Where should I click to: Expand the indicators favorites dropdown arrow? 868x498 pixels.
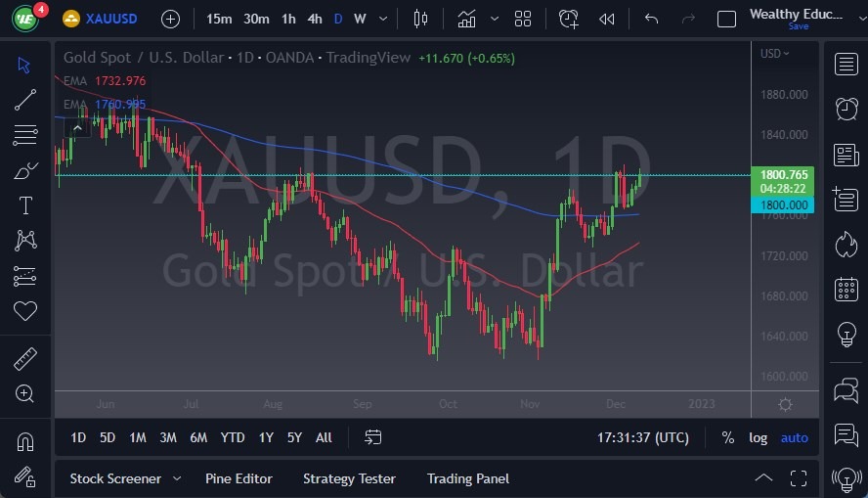pyautogui.click(x=495, y=19)
